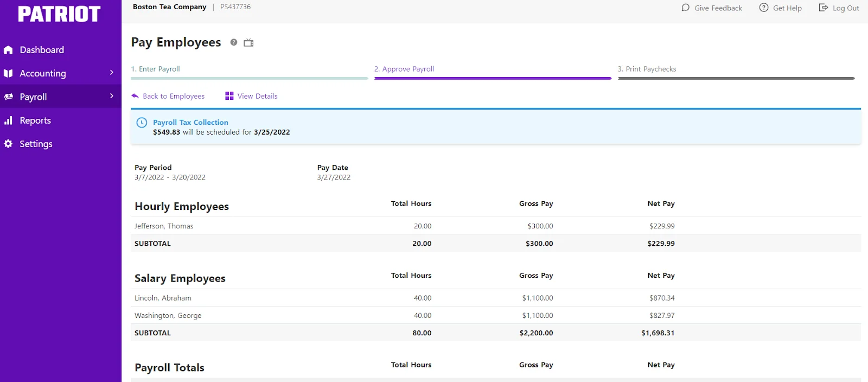Click the Give Feedback link

pos(718,8)
